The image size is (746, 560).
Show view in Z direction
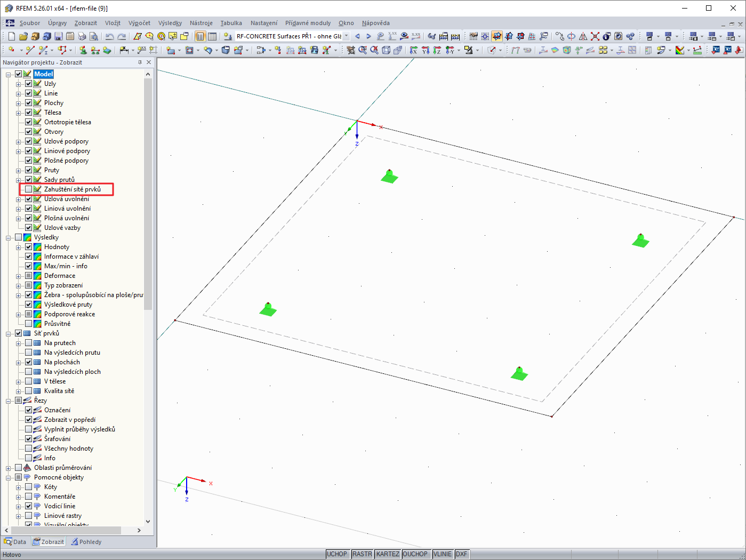(437, 50)
